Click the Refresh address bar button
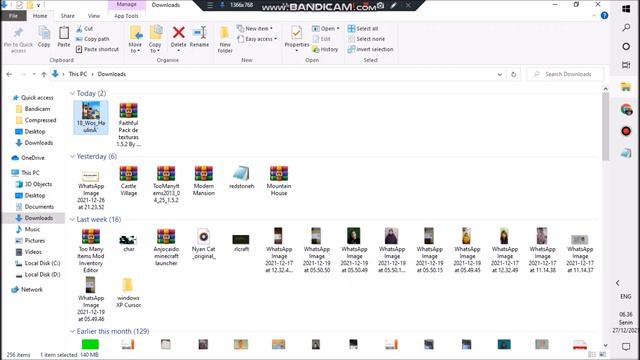 [513, 74]
